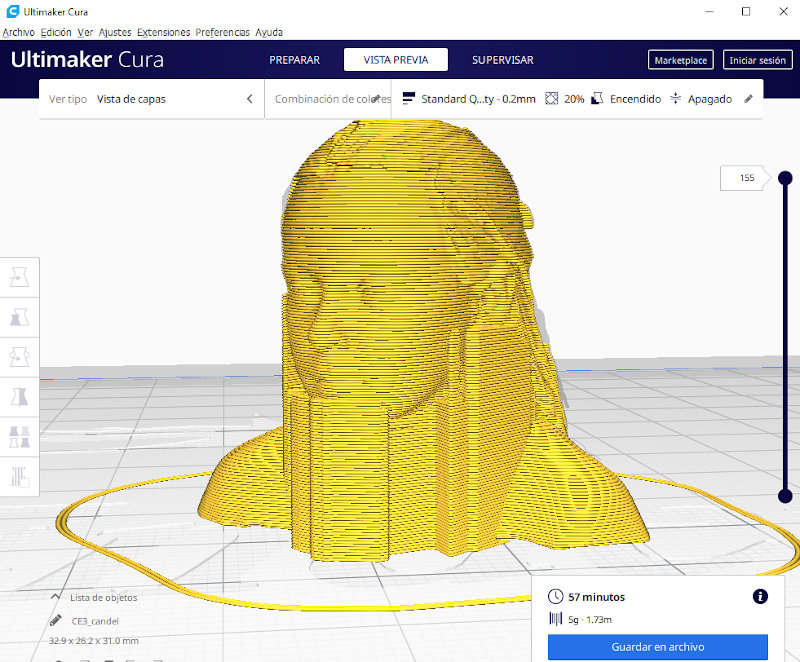800x662 pixels.
Task: Click the Lista de objetos label
Action: (104, 597)
